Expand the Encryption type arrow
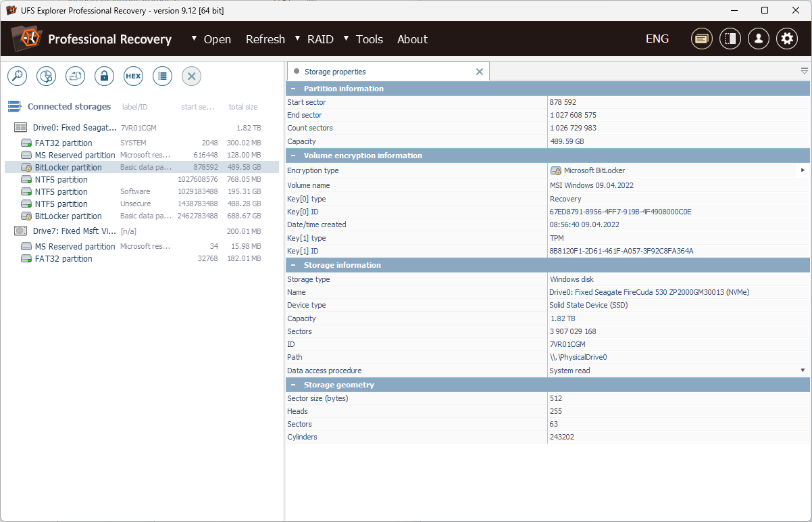This screenshot has width=812, height=522. point(803,170)
